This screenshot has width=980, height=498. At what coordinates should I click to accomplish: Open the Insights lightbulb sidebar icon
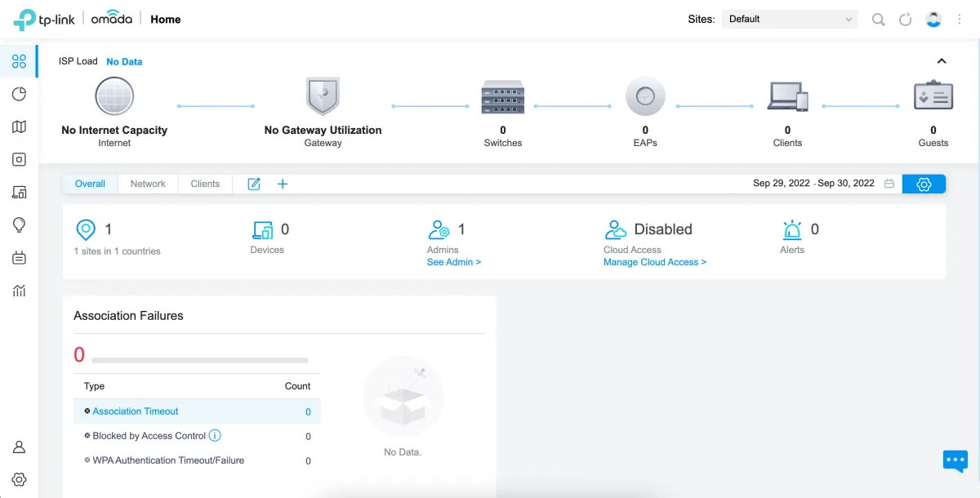pyautogui.click(x=19, y=225)
